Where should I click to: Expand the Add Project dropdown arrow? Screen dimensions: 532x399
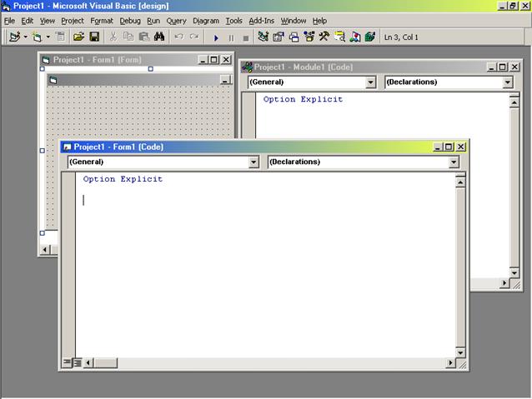coord(26,37)
